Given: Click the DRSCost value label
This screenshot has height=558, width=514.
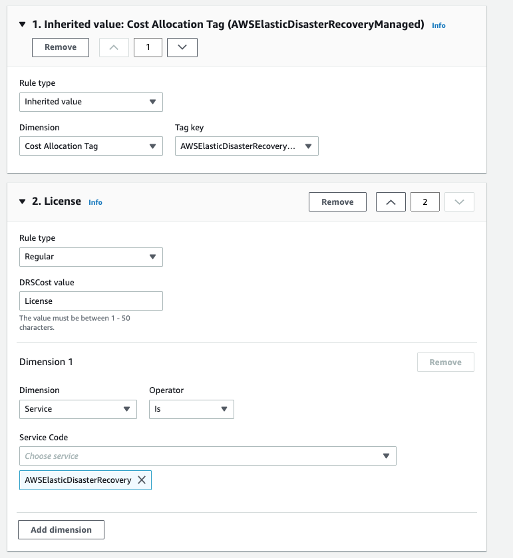Looking at the screenshot, I should pyautogui.click(x=47, y=283).
